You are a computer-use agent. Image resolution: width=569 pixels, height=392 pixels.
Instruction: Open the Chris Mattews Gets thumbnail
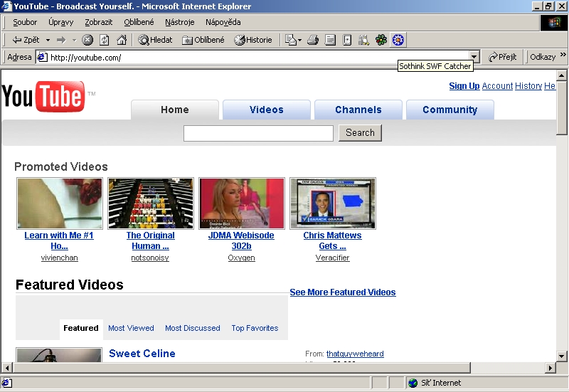click(x=333, y=203)
